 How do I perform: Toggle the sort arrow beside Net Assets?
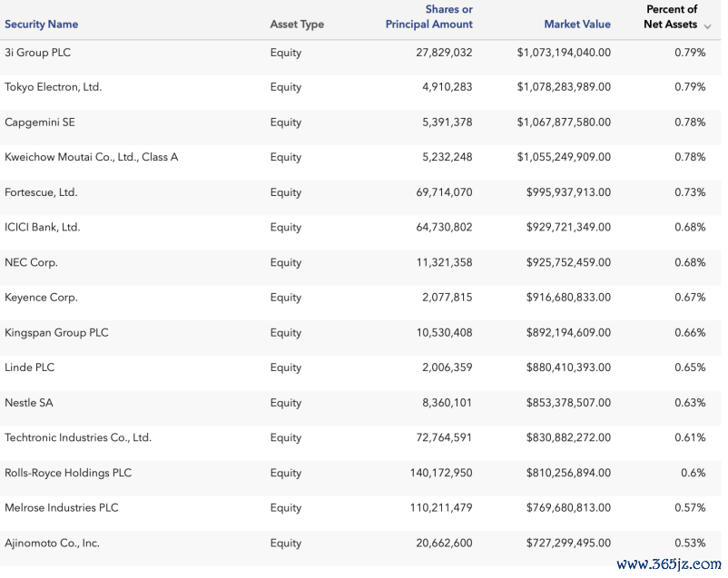[707, 26]
